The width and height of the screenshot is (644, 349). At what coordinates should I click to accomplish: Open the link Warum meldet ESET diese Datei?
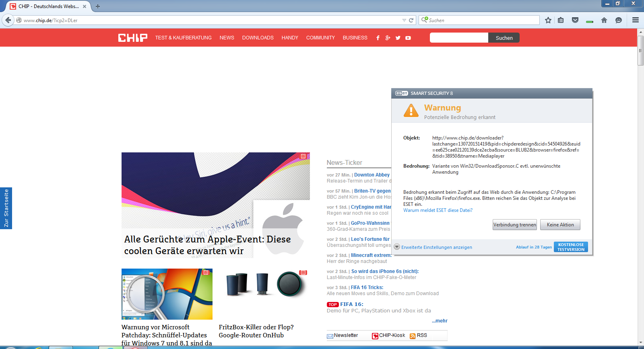(438, 210)
